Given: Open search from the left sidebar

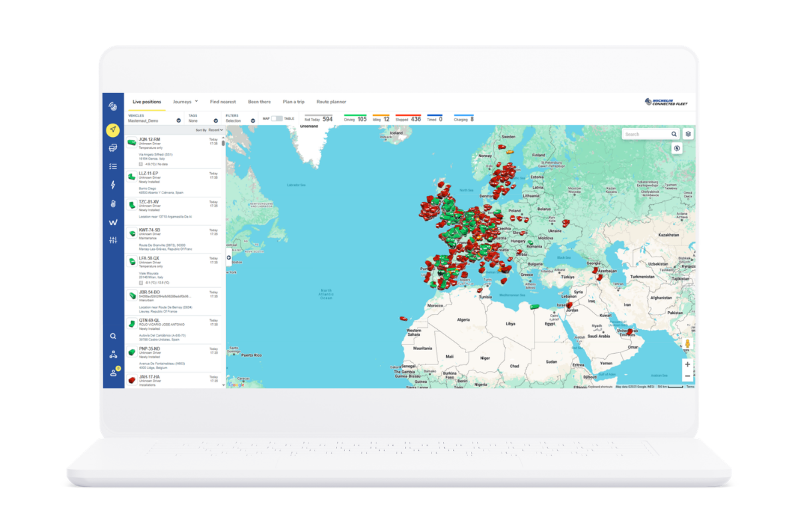Looking at the screenshot, I should 112,335.
